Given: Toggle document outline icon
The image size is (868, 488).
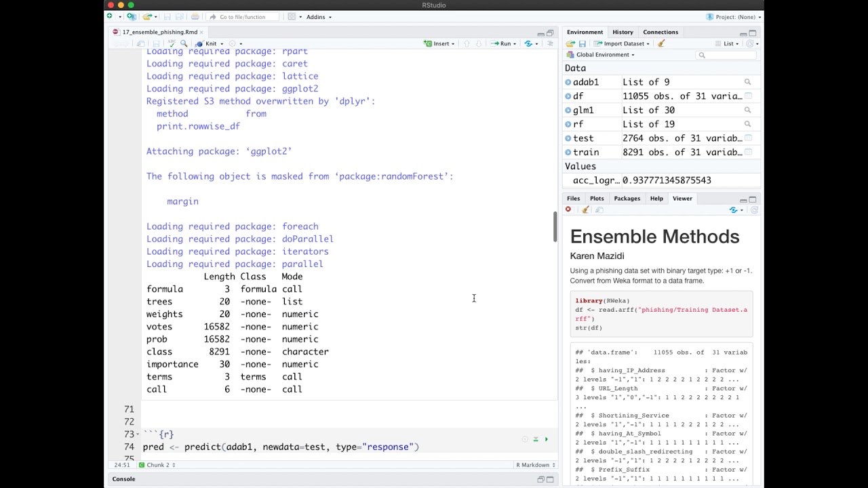Looking at the screenshot, I should point(550,43).
